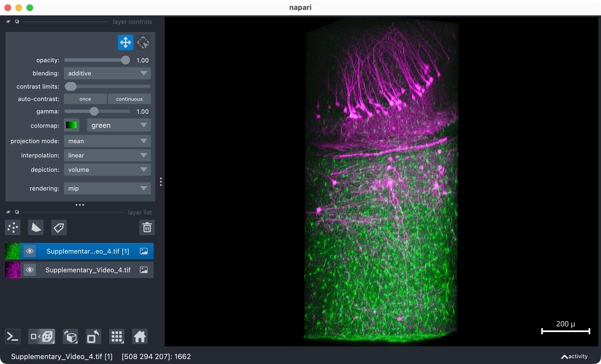Expand the activity panel
601x364 pixels.
pos(575,356)
